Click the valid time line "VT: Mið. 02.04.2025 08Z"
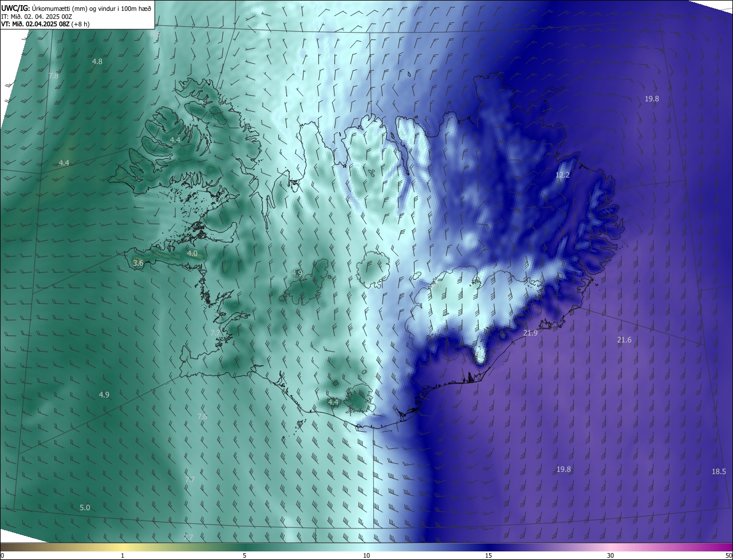The image size is (733, 560). coord(34,24)
